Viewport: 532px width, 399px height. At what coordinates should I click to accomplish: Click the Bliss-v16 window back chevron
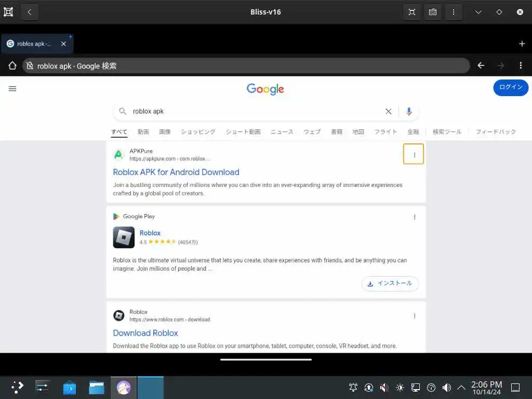pyautogui.click(x=30, y=12)
